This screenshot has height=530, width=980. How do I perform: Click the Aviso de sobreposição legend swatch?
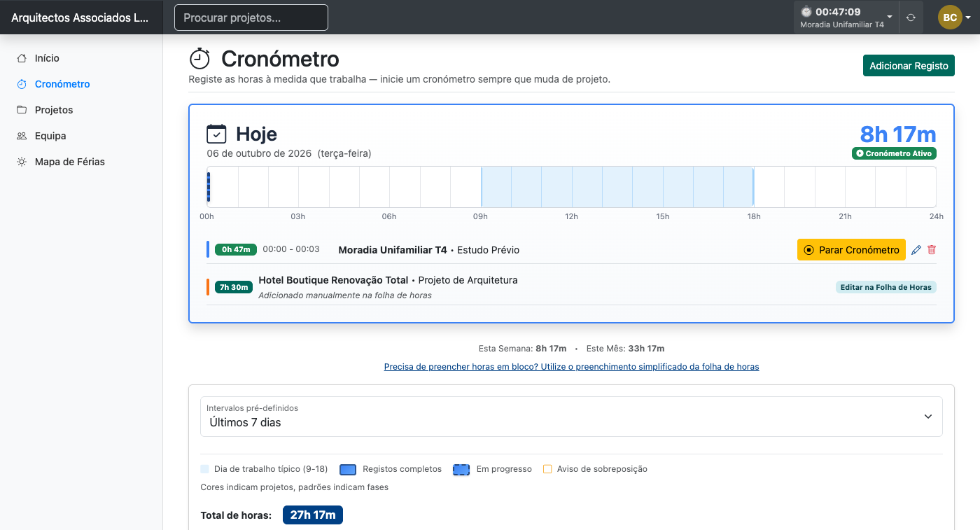pyautogui.click(x=547, y=469)
